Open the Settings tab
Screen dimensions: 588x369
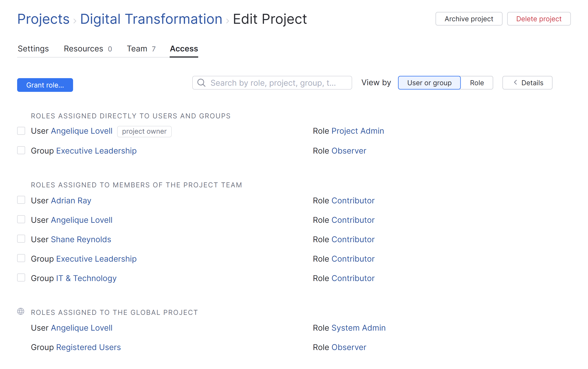[33, 49]
